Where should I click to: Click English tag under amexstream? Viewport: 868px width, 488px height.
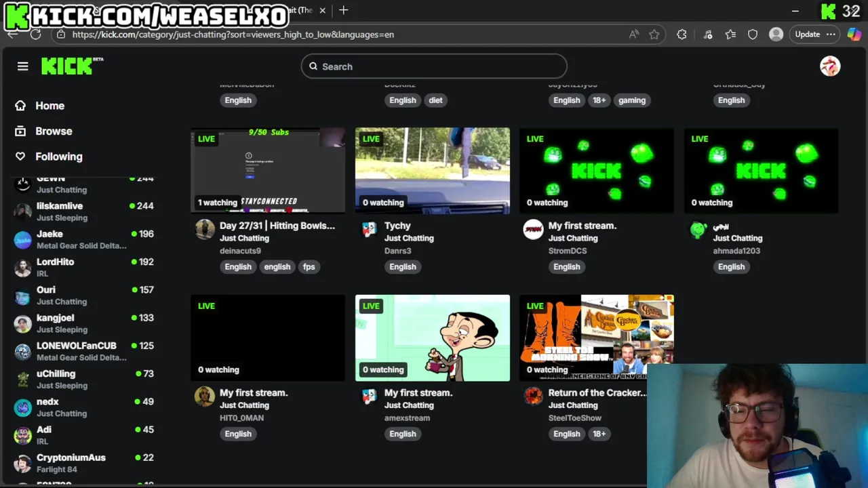403,434
